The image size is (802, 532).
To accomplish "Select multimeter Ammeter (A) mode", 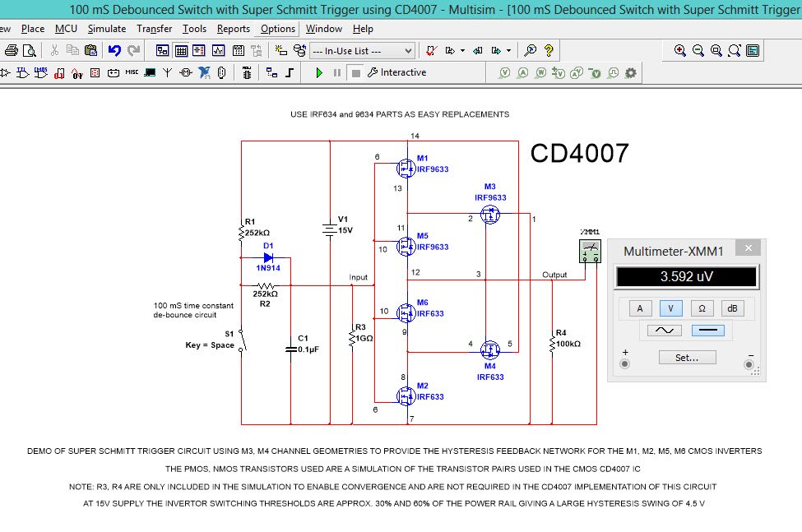I will [x=639, y=308].
